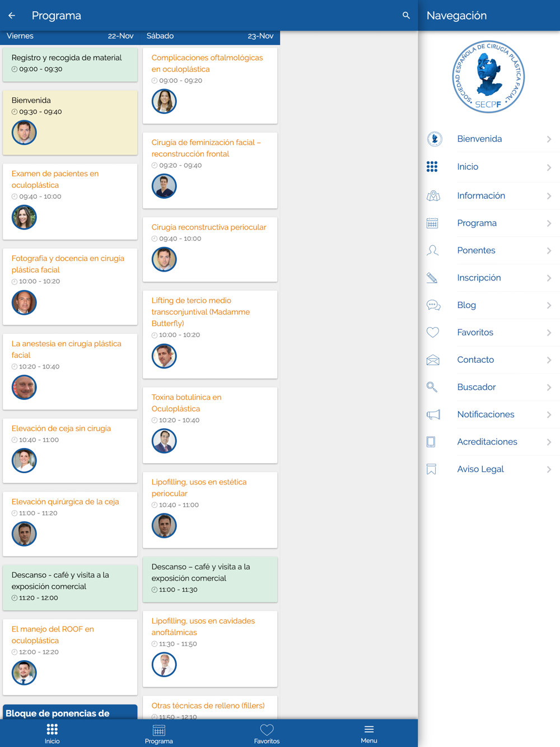Screen dimensions: 560x747
Task: Click the Inicio grid icon in navigation
Action: (x=432, y=167)
